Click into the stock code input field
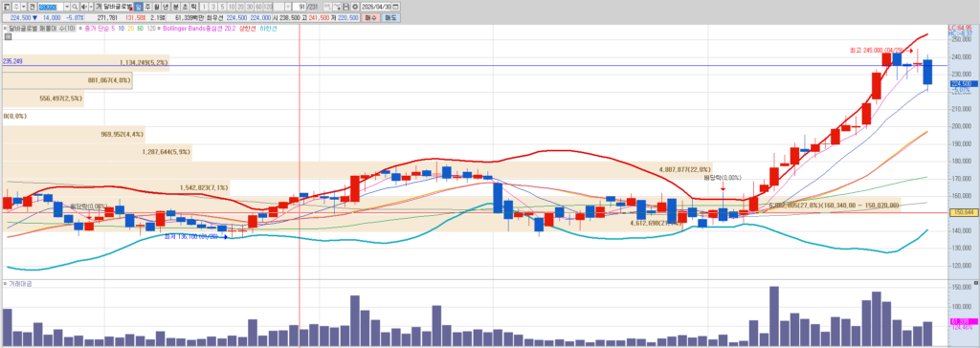980x348 pixels. (x=50, y=7)
